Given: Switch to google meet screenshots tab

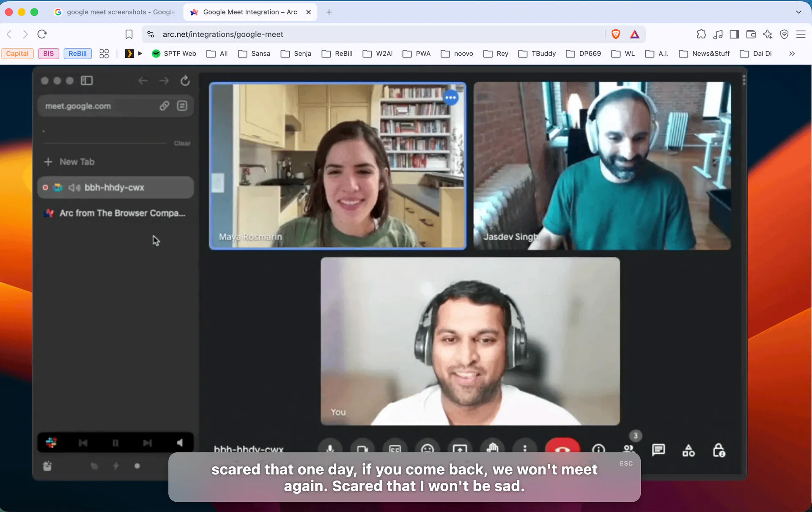Looking at the screenshot, I should click(115, 12).
